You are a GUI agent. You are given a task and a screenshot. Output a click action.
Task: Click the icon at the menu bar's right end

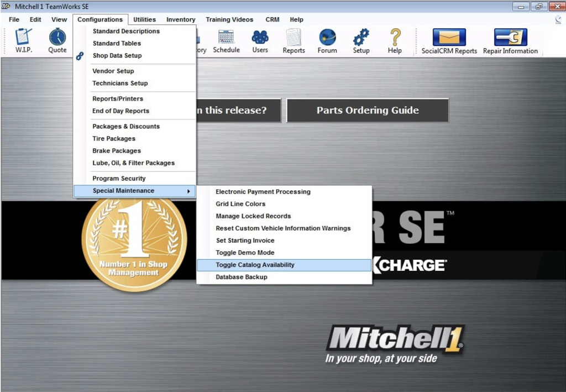[558, 19]
